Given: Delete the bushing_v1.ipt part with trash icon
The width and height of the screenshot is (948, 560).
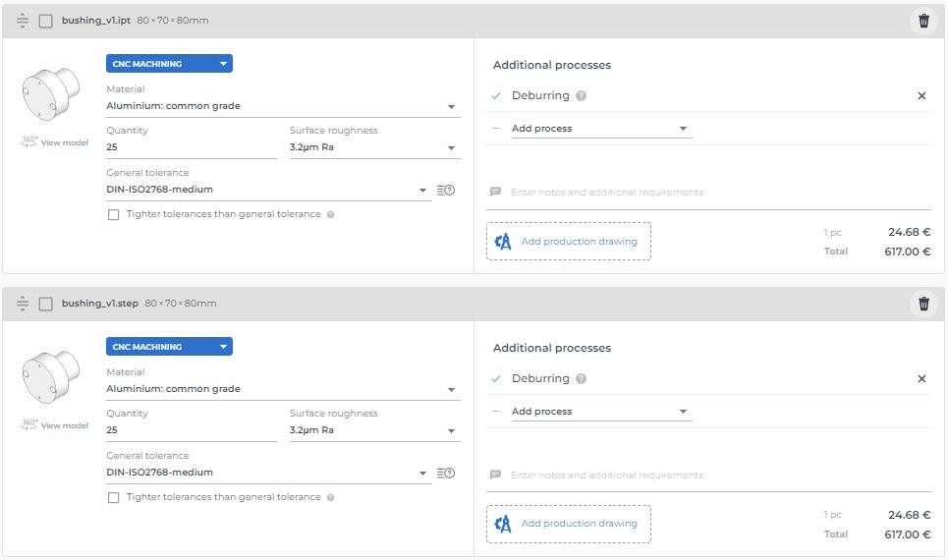Looking at the screenshot, I should coord(923,21).
